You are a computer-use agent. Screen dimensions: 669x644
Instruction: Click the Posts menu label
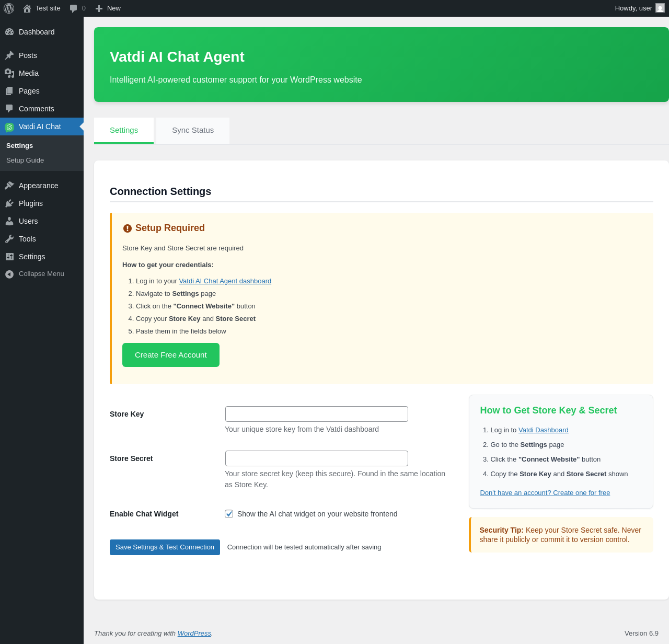click(28, 55)
